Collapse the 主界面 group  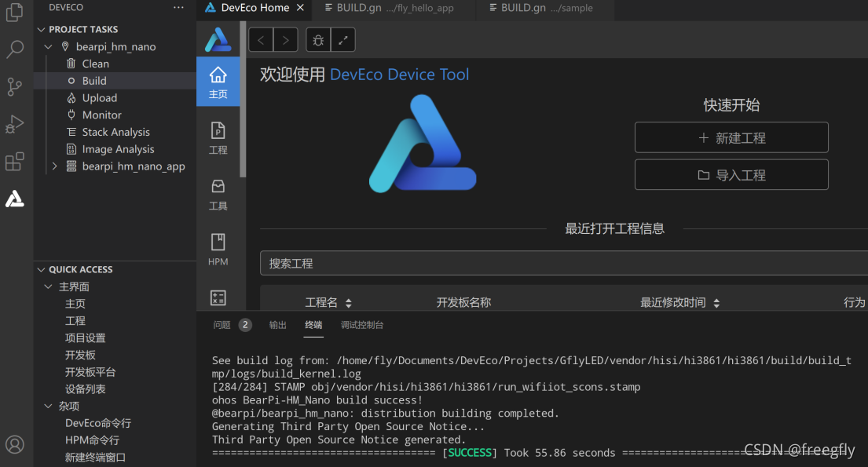tap(48, 286)
